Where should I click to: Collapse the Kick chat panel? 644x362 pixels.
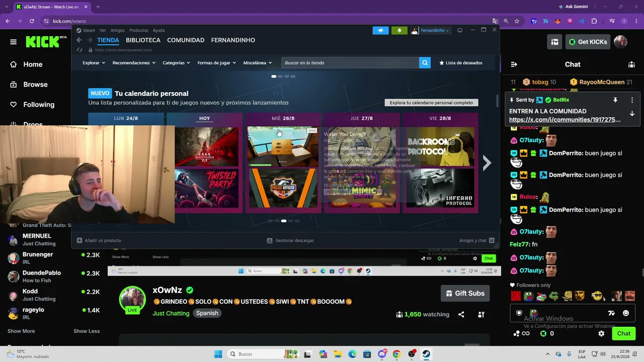[514, 64]
